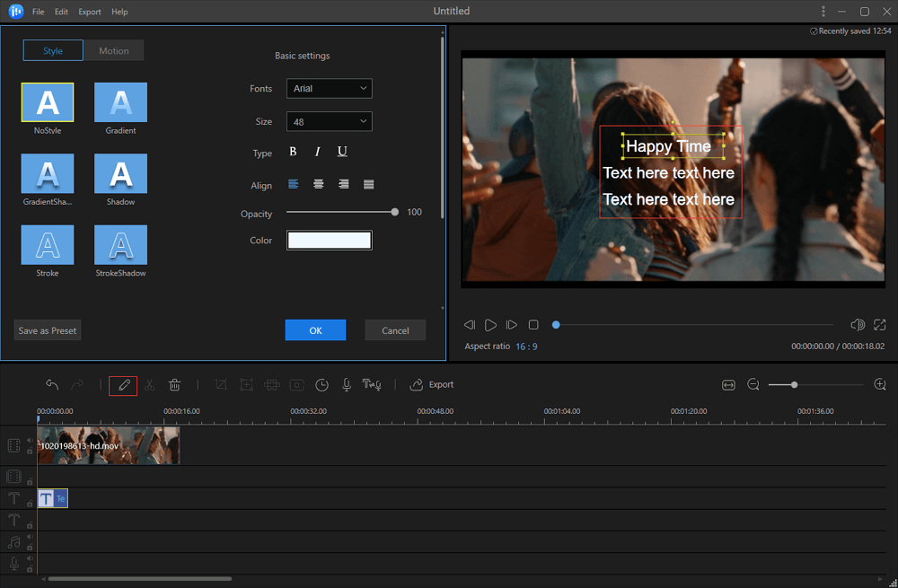Open the voiceover microphone tool
The height and width of the screenshot is (588, 898).
pyautogui.click(x=347, y=385)
